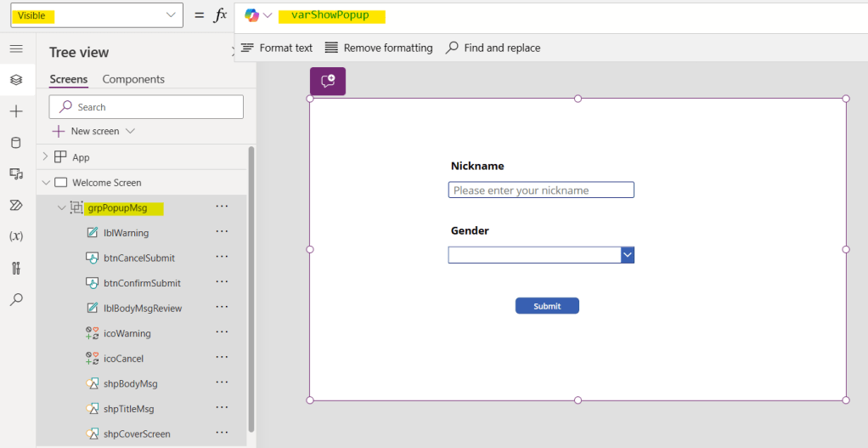Open the Data cylinder icon panel
868x448 pixels.
pyautogui.click(x=16, y=143)
